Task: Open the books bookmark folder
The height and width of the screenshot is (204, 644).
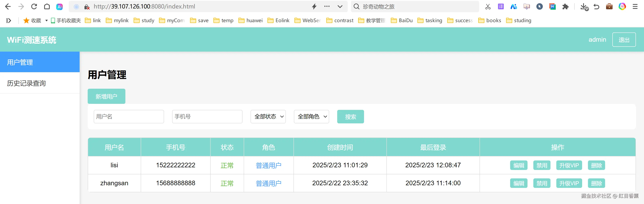Action: 490,21
